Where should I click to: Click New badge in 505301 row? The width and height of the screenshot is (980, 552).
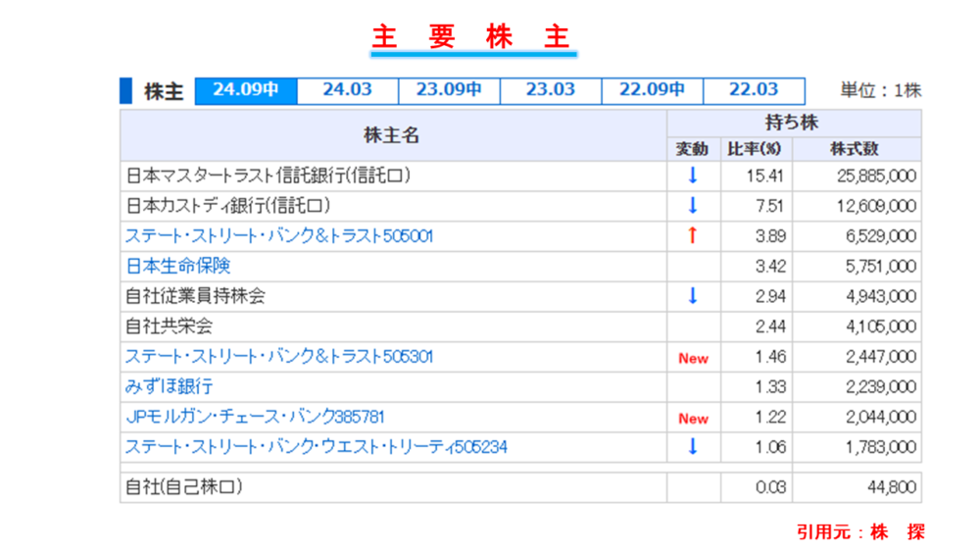point(693,358)
